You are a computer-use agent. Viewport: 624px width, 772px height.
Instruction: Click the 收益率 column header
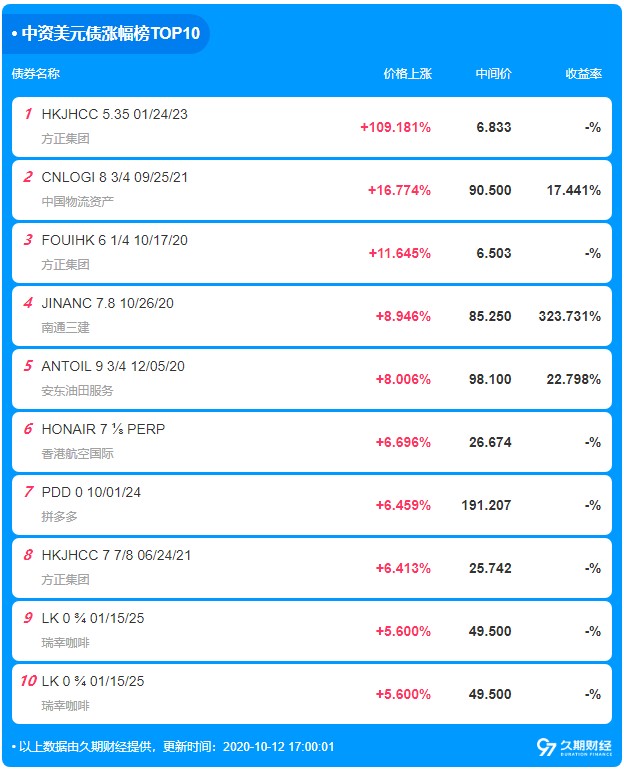(583, 74)
